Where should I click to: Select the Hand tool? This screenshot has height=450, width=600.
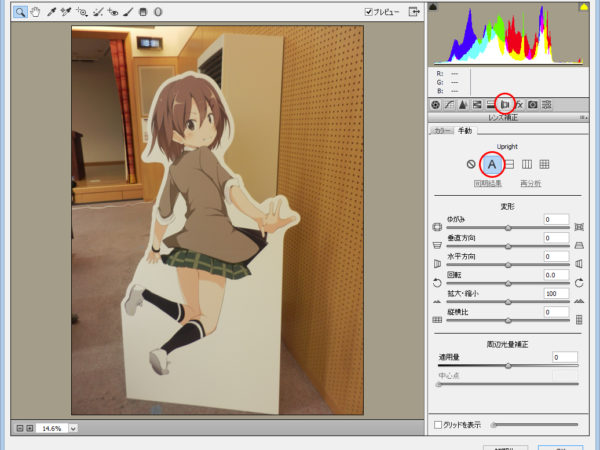(x=35, y=12)
